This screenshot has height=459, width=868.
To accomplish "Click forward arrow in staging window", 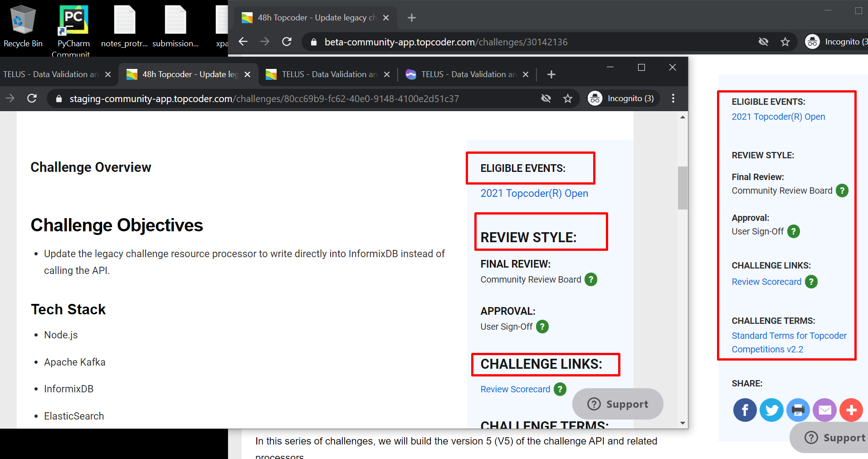I will [10, 98].
